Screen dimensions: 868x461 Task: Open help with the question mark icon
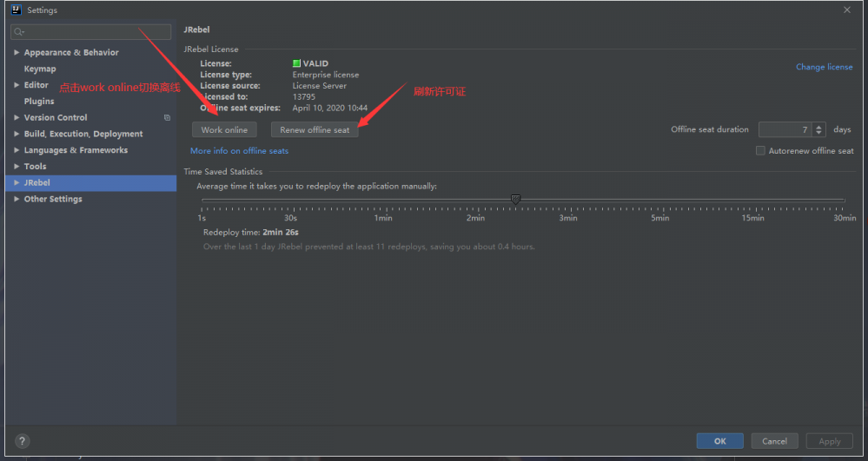22,441
